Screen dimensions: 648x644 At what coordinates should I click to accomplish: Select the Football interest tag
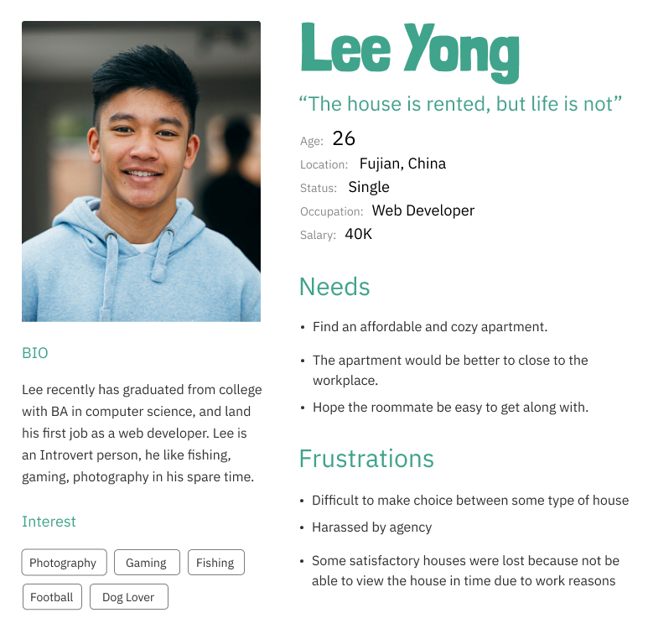(52, 597)
